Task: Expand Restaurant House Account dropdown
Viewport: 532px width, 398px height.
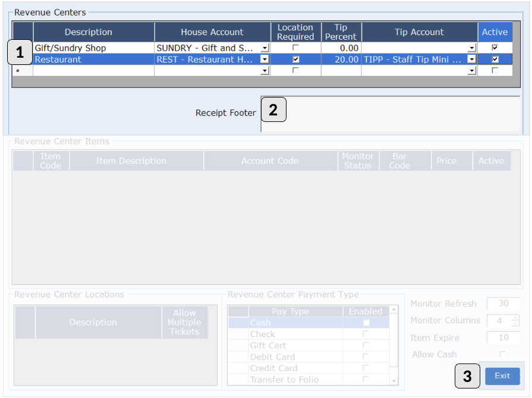Action: tap(265, 59)
